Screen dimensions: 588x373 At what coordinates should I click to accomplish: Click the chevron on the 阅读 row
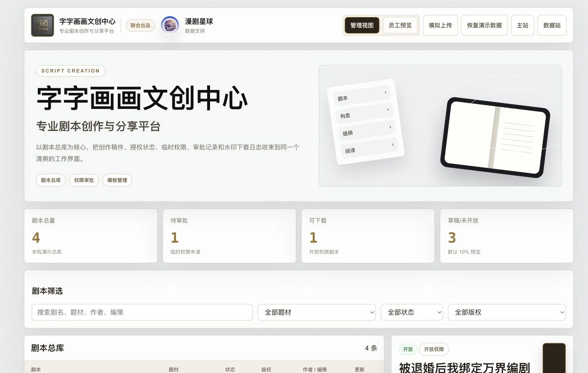coord(393,145)
